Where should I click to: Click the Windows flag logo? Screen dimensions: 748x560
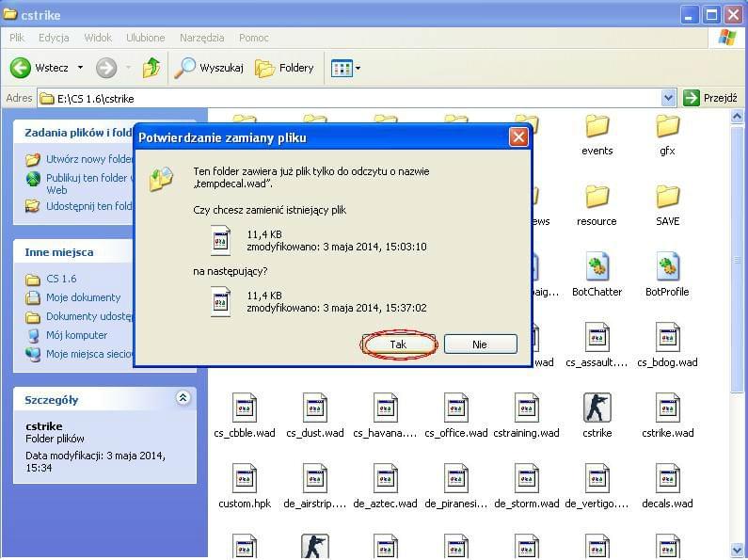coord(726,38)
